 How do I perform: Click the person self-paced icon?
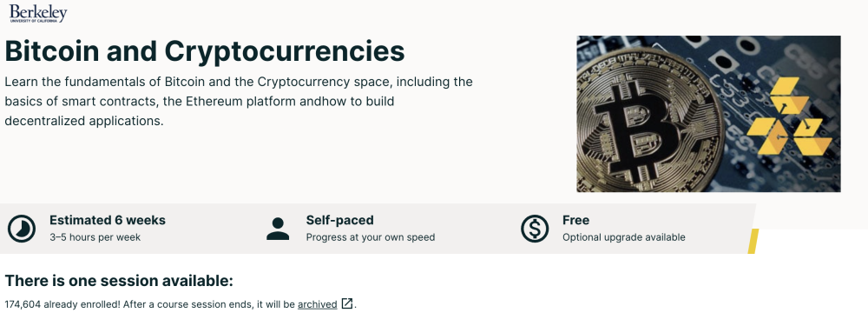click(278, 229)
